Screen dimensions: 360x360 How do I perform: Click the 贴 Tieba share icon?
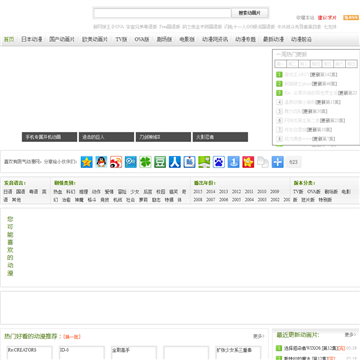point(189,162)
